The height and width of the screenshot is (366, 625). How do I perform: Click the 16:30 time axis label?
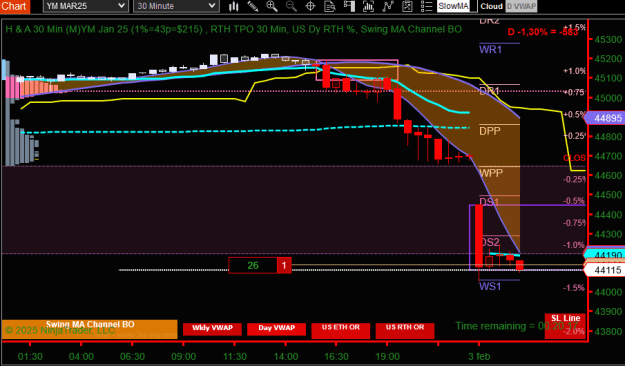point(336,356)
